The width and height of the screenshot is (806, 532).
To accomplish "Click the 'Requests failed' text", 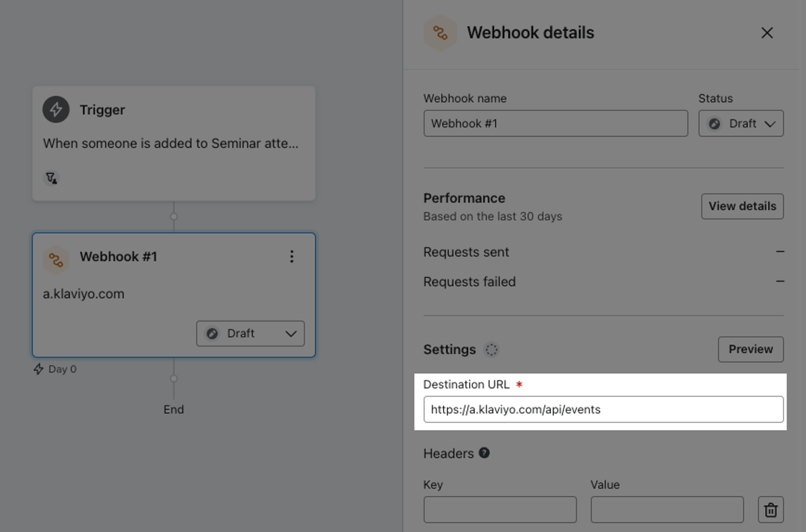I will [469, 282].
